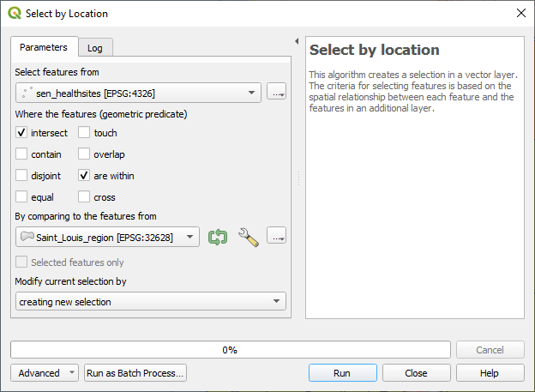535x392 pixels.
Task: Enable the overlap checkbox
Action: tap(84, 154)
